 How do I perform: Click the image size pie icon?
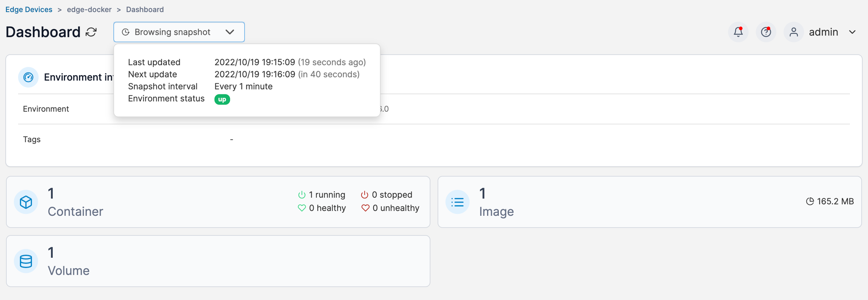pos(810,202)
